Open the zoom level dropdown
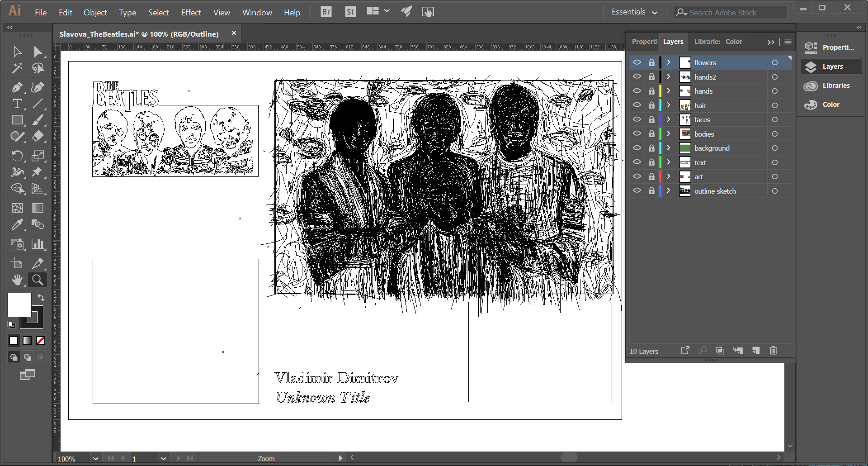This screenshot has height=466, width=868. click(x=95, y=458)
